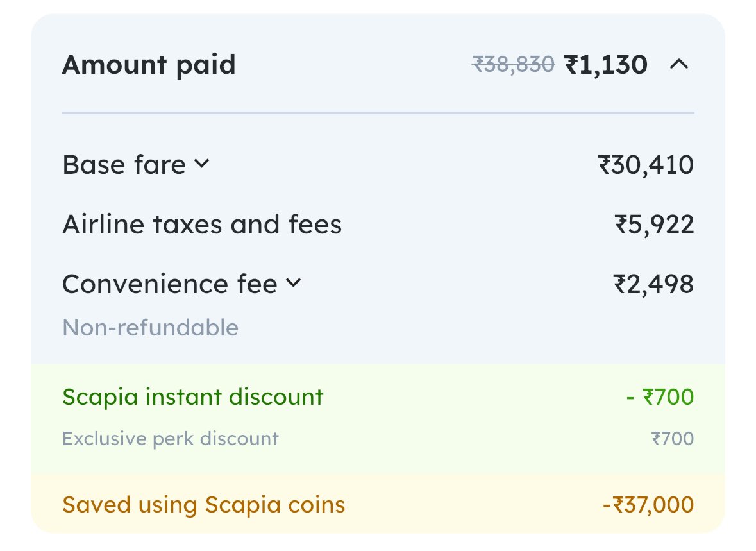Click the grey ₹700 perk value

coord(672,439)
